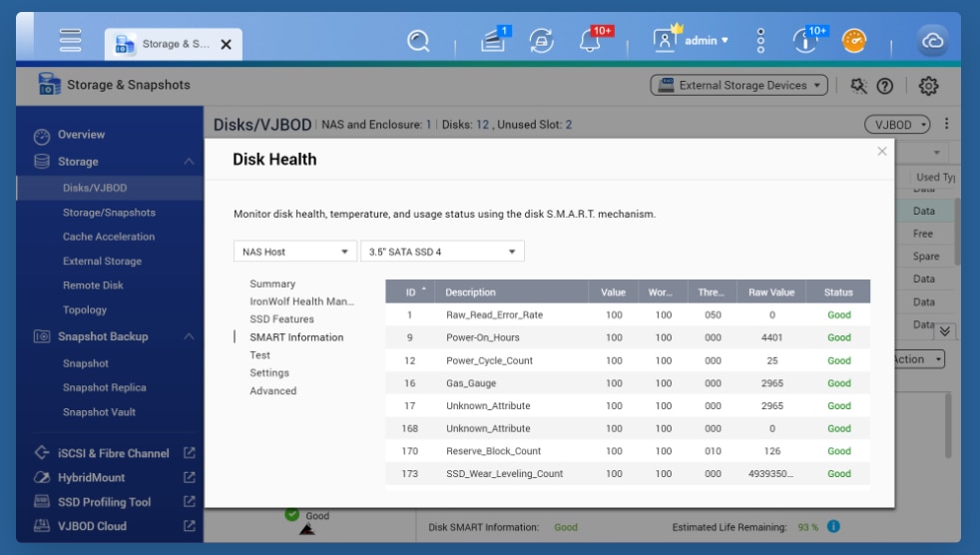
Task: Open Storage & Snapshots settings gear
Action: pyautogui.click(x=928, y=86)
